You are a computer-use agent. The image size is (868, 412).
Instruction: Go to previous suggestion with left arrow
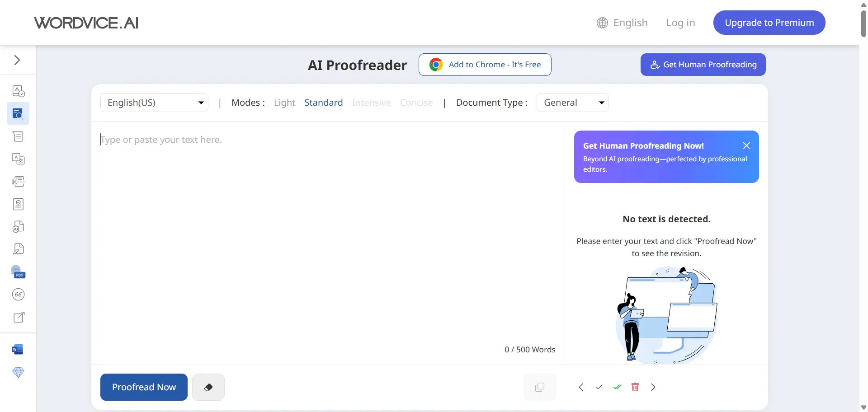click(x=581, y=387)
